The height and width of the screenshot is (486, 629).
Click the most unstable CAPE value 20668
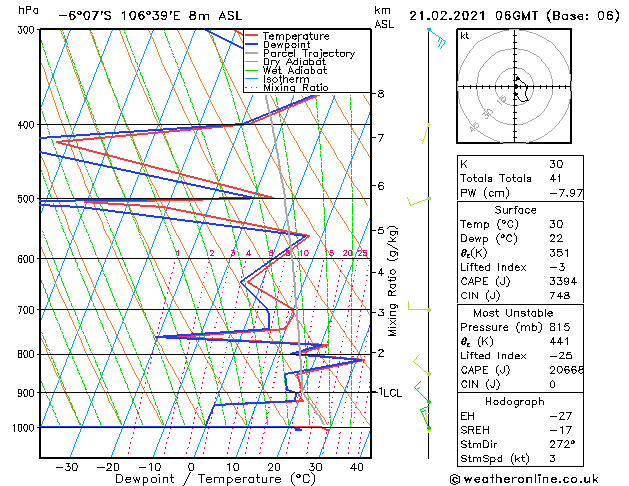click(566, 370)
